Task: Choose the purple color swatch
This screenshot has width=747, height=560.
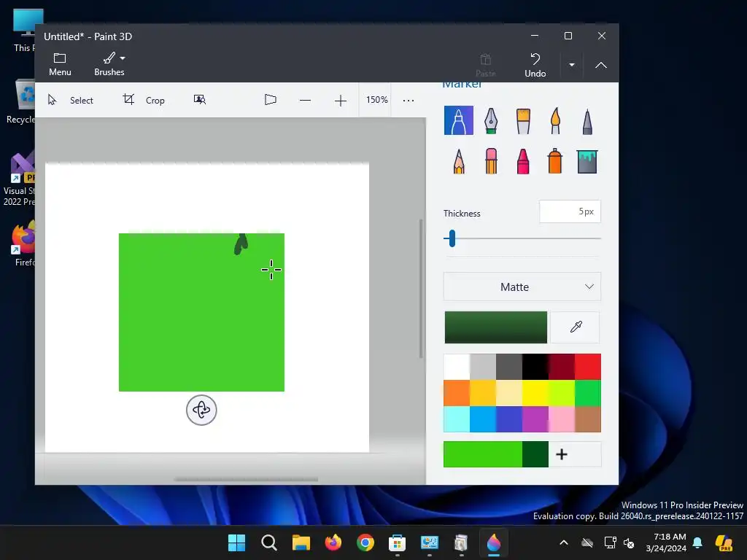Action: pos(535,419)
